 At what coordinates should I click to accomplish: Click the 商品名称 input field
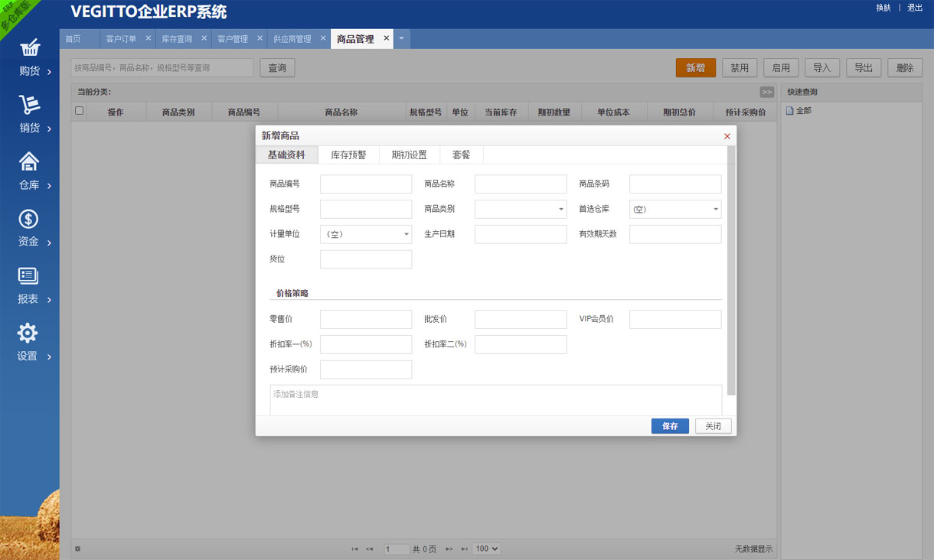pos(521,184)
